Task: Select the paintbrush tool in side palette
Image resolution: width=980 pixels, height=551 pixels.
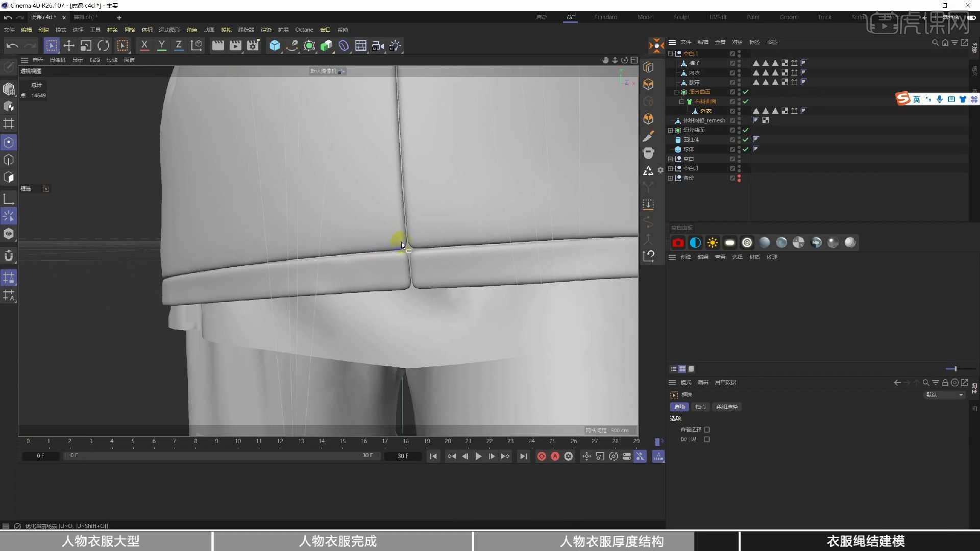Action: point(648,136)
